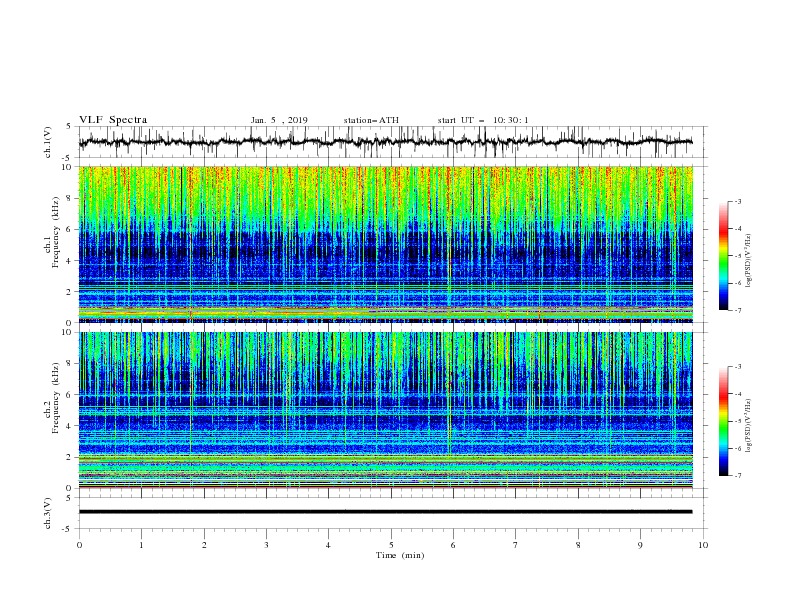
Task: Click the ch.3 flat black trace
Action: pos(385,512)
